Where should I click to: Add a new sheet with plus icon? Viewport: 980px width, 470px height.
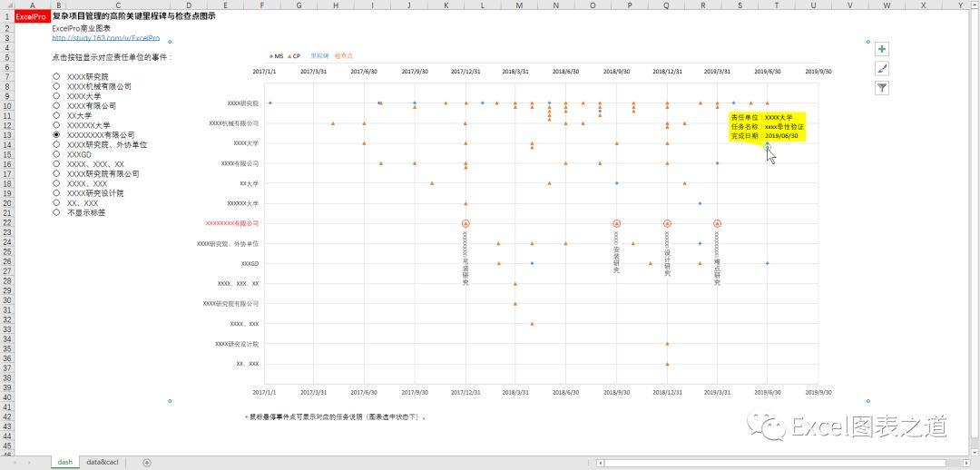tap(147, 463)
